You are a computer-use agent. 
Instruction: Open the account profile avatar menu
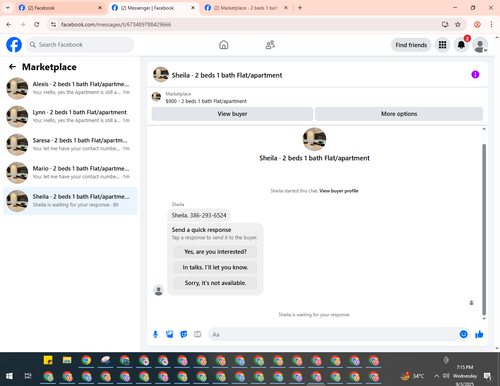480,45
